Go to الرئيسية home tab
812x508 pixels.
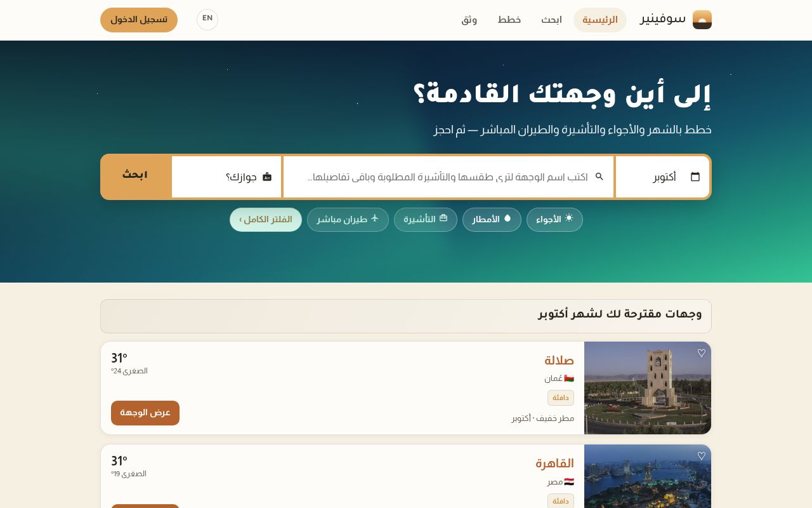[x=600, y=20]
